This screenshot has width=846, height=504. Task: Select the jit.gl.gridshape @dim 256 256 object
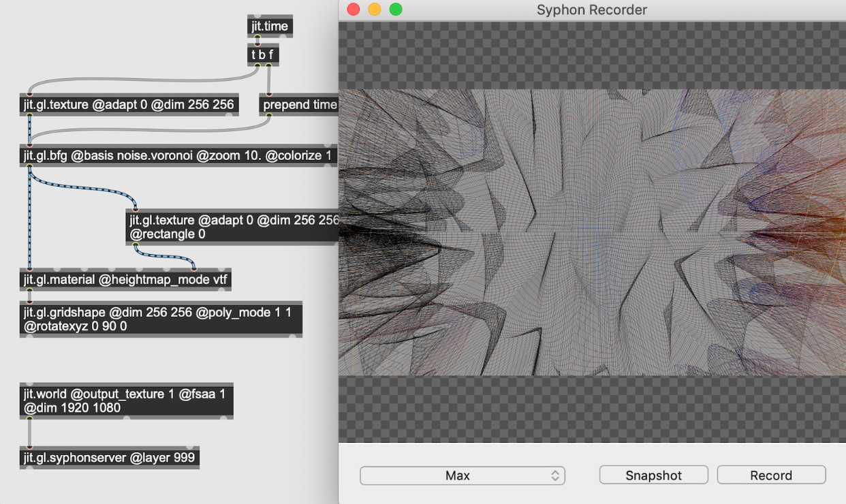[x=161, y=319]
